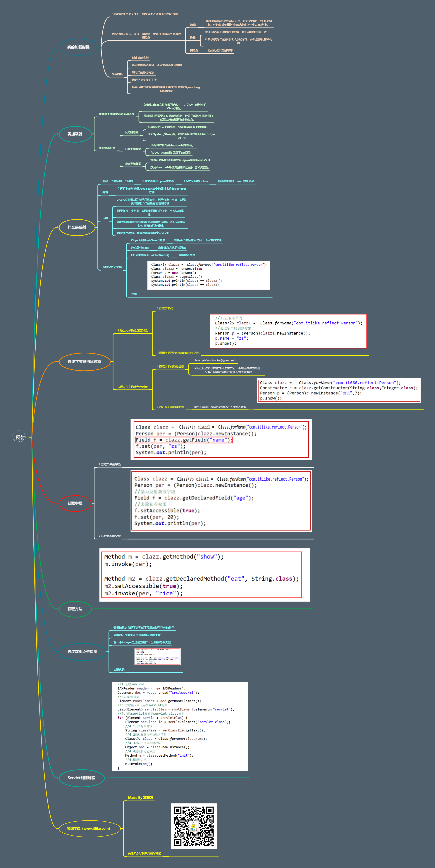Select the '类的加载时机' topic node

pos(78,47)
